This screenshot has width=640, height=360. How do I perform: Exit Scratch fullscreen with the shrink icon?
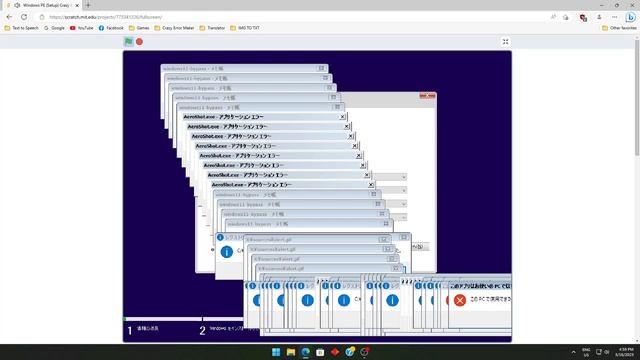[505, 42]
